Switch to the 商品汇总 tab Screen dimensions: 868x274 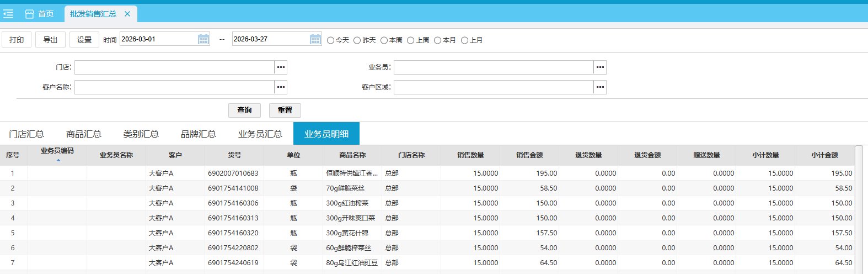point(84,134)
